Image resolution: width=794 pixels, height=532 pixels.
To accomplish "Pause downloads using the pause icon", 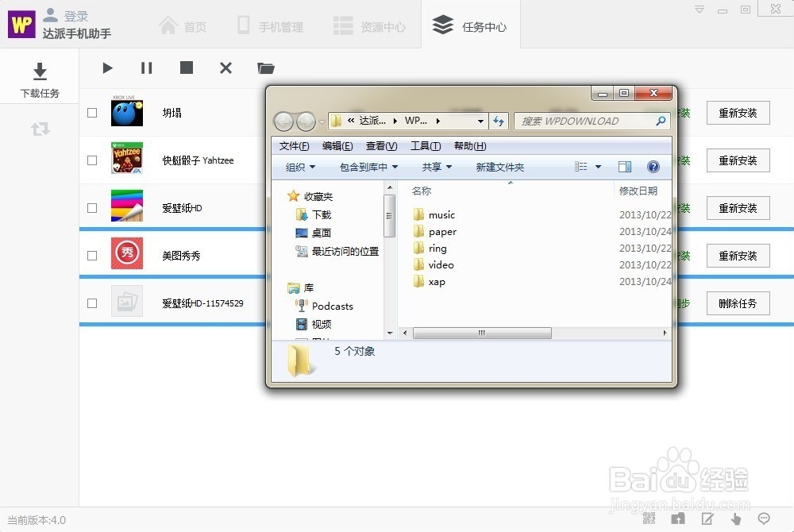I will click(x=147, y=67).
